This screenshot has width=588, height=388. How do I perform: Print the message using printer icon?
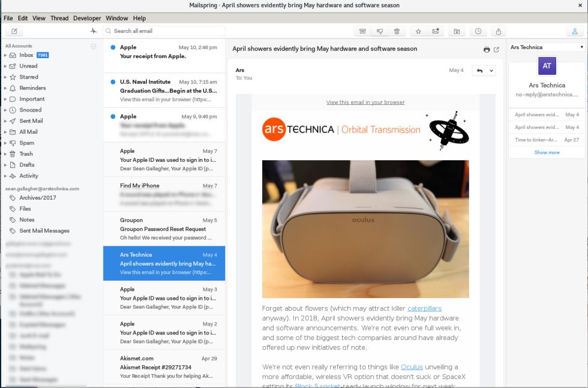487,50
